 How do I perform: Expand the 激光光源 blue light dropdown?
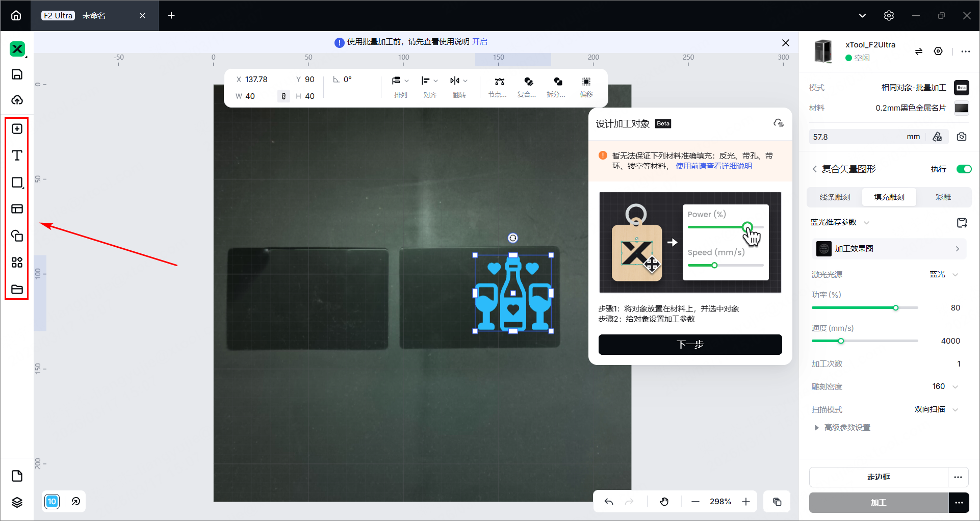tap(955, 275)
